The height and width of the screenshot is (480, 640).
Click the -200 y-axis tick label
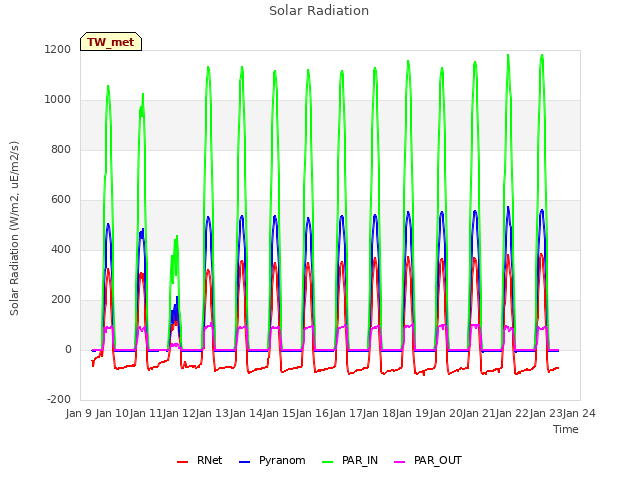click(x=59, y=399)
